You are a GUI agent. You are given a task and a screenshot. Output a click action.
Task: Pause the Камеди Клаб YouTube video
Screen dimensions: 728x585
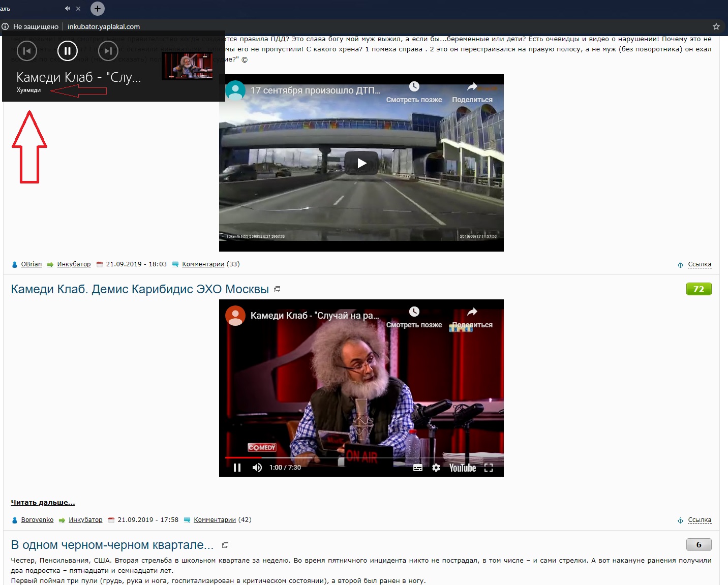[x=237, y=468]
